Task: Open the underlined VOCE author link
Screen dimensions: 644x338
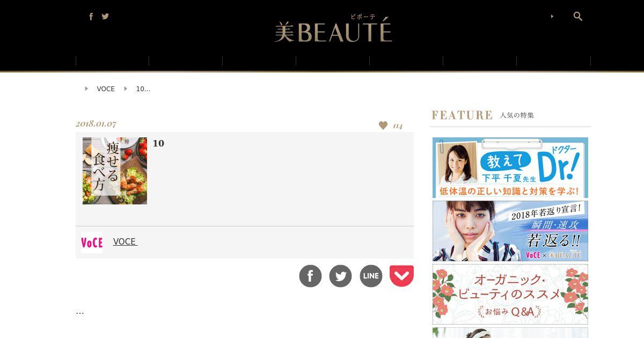Action: [125, 242]
